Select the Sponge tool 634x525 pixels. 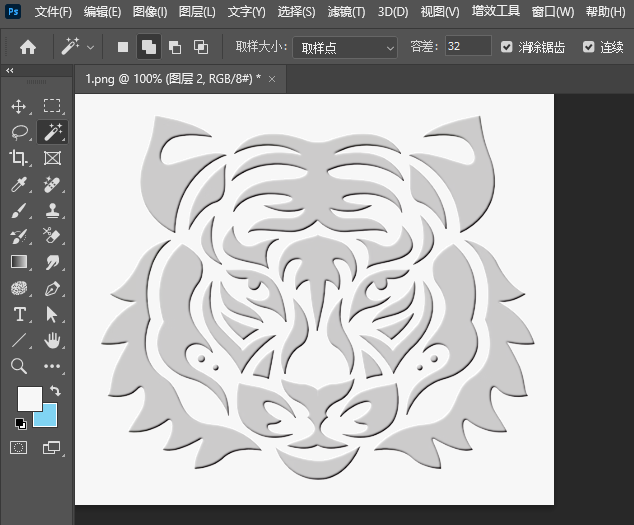(19, 288)
